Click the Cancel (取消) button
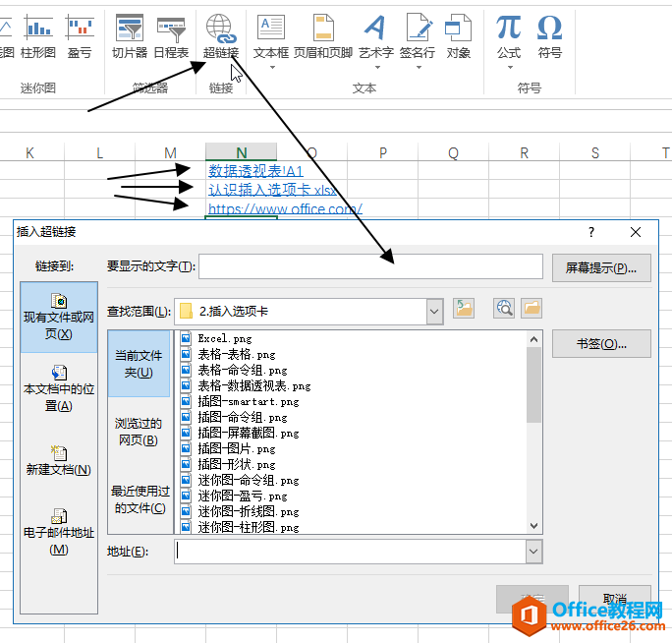Viewport: 672px width, 643px height. (615, 599)
